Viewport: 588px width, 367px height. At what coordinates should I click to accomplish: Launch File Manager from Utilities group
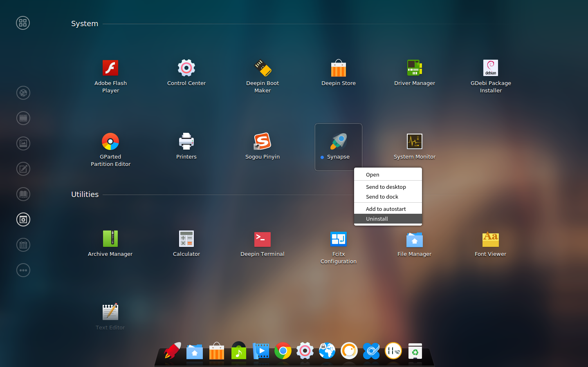click(x=415, y=239)
